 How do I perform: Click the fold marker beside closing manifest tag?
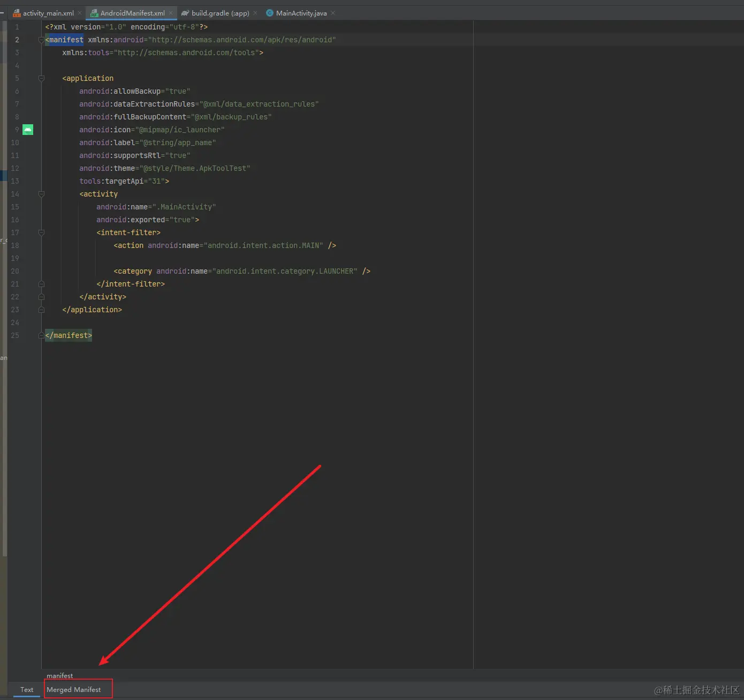coord(41,335)
